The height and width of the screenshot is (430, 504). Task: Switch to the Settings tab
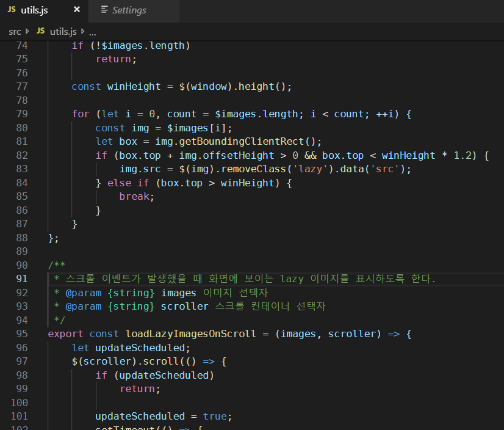point(129,10)
